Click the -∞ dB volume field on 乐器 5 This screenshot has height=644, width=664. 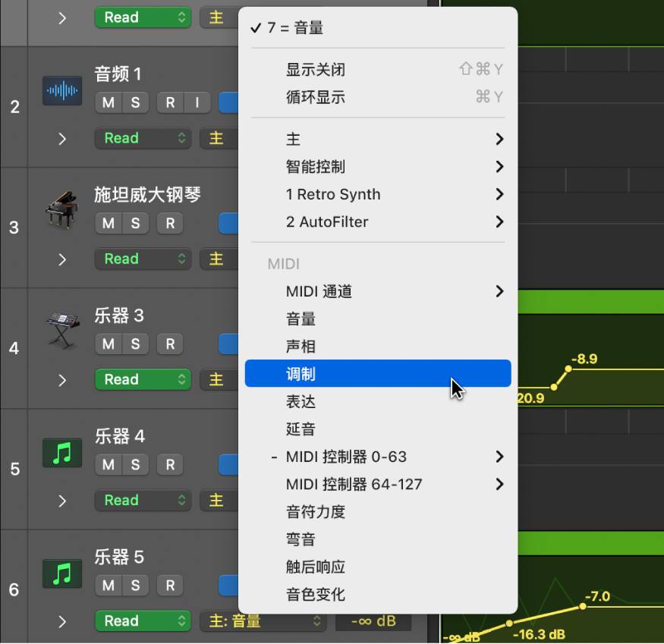(x=373, y=620)
